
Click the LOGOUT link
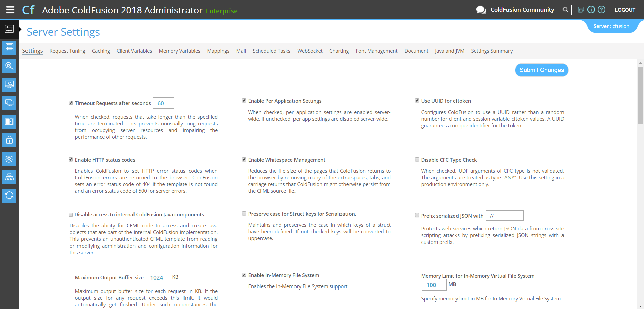coord(625,10)
